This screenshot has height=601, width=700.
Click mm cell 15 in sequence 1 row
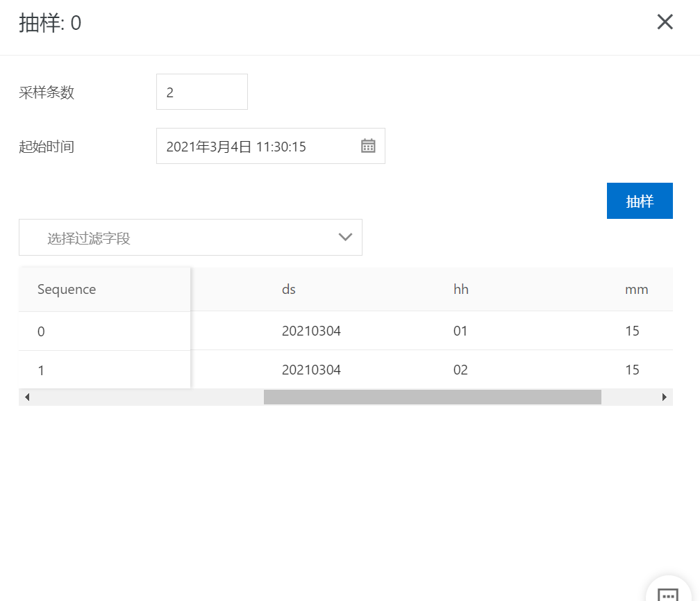[632, 370]
